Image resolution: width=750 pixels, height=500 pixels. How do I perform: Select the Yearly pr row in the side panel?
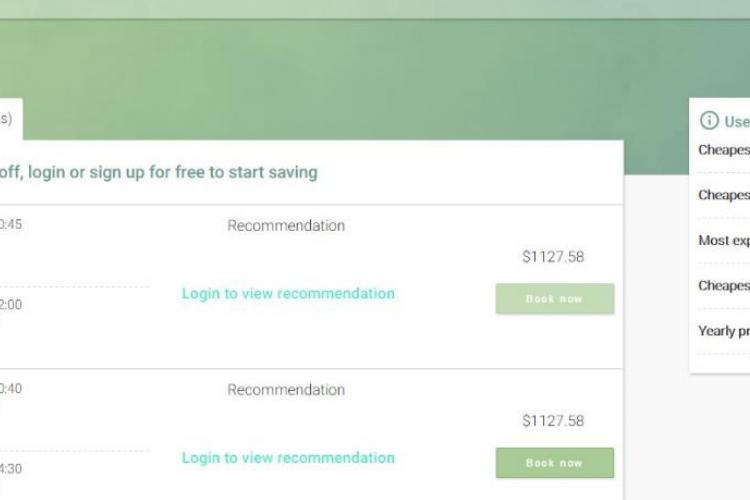[724, 331]
